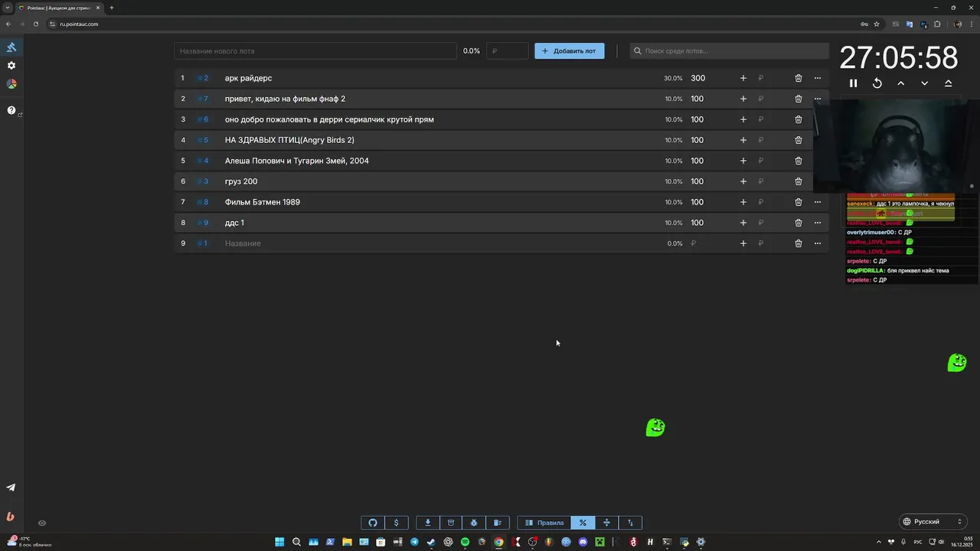Delete the lot Фильм Бэтмен 1989
The width and height of the screenshot is (980, 551).
click(799, 202)
